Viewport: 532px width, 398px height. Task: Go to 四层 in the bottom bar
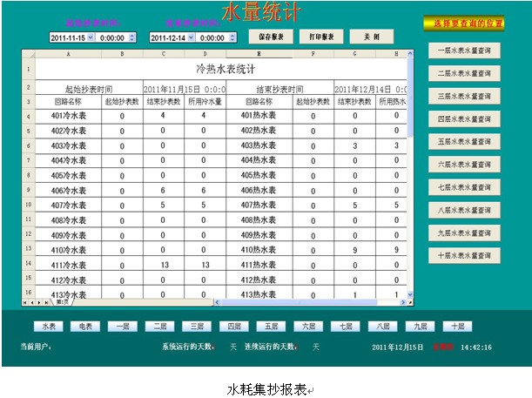click(233, 327)
